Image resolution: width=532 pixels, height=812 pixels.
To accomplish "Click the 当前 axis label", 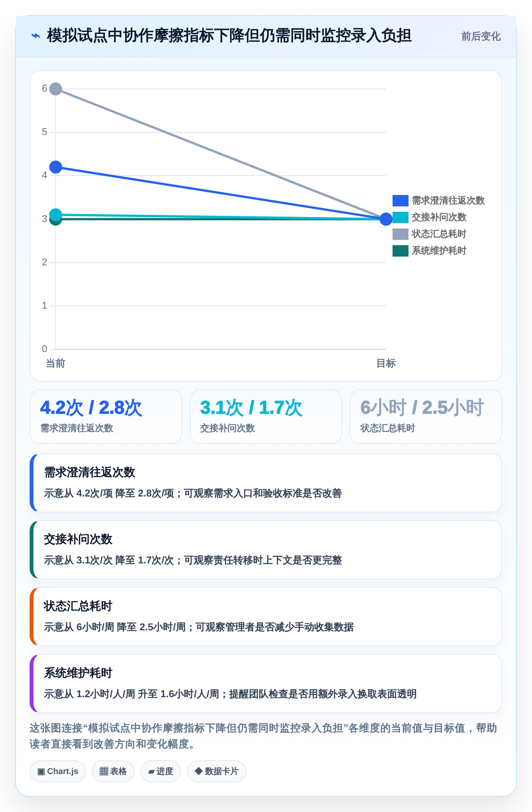I will (55, 363).
